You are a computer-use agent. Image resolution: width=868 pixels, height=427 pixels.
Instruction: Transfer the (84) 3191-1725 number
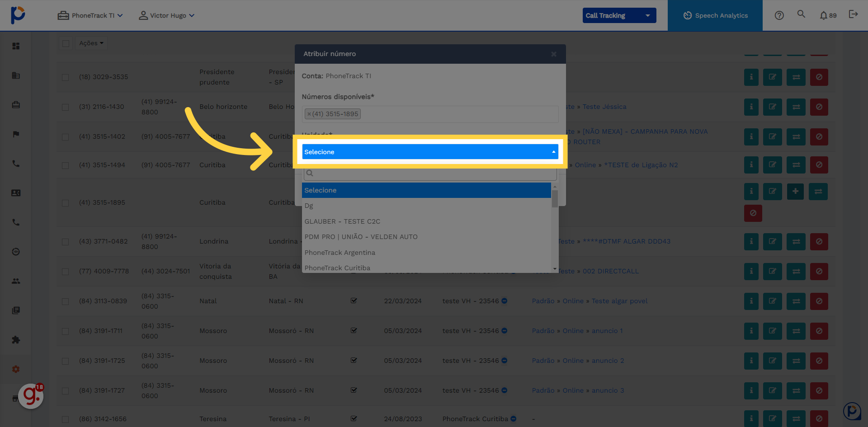[x=796, y=361]
